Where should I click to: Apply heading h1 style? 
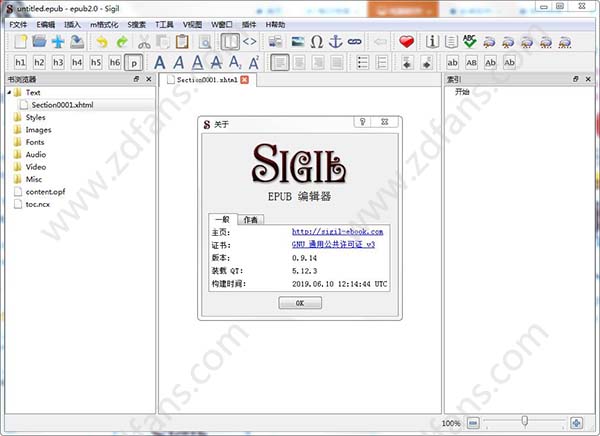click(x=20, y=62)
